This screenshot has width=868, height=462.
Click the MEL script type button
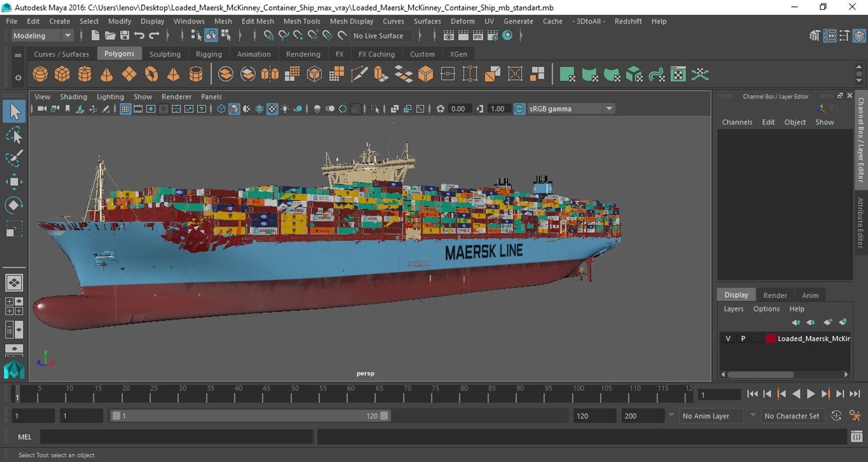(24, 437)
